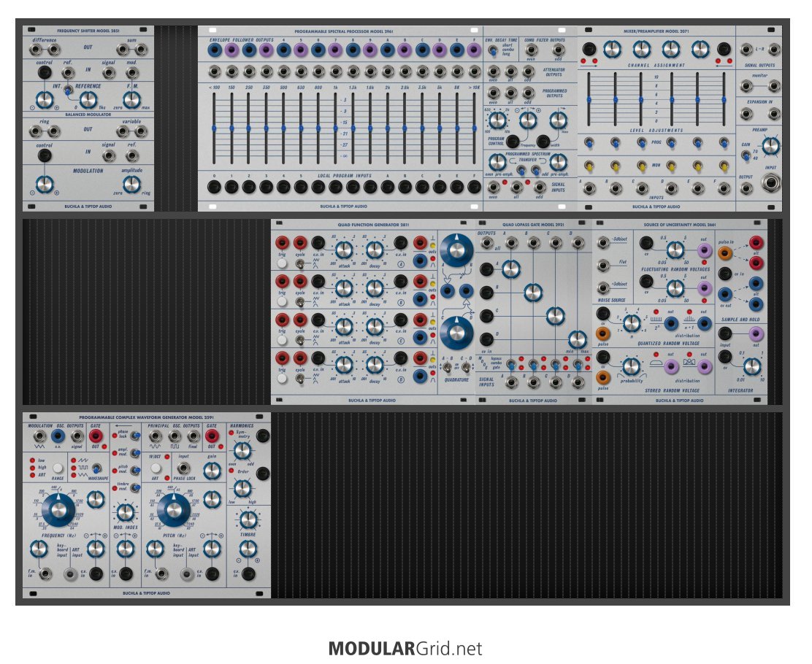812x664 pixels.
Task: Toggle the phase lock switch
Action: click(135, 436)
